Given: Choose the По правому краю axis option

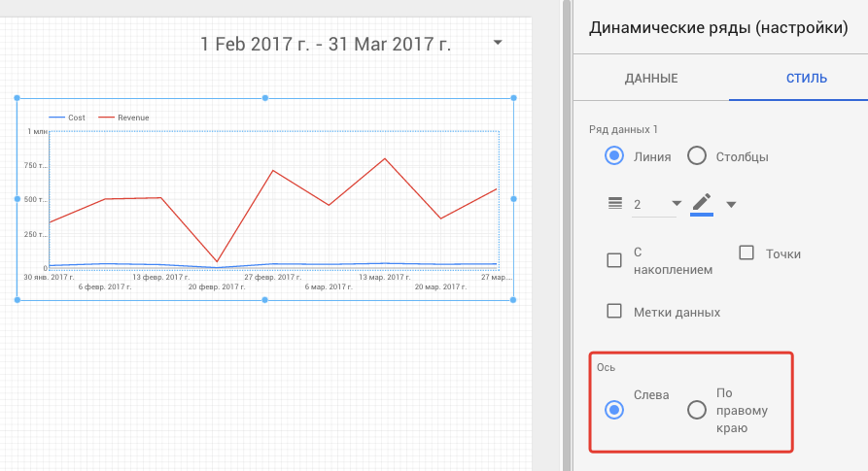Looking at the screenshot, I should [x=697, y=410].
